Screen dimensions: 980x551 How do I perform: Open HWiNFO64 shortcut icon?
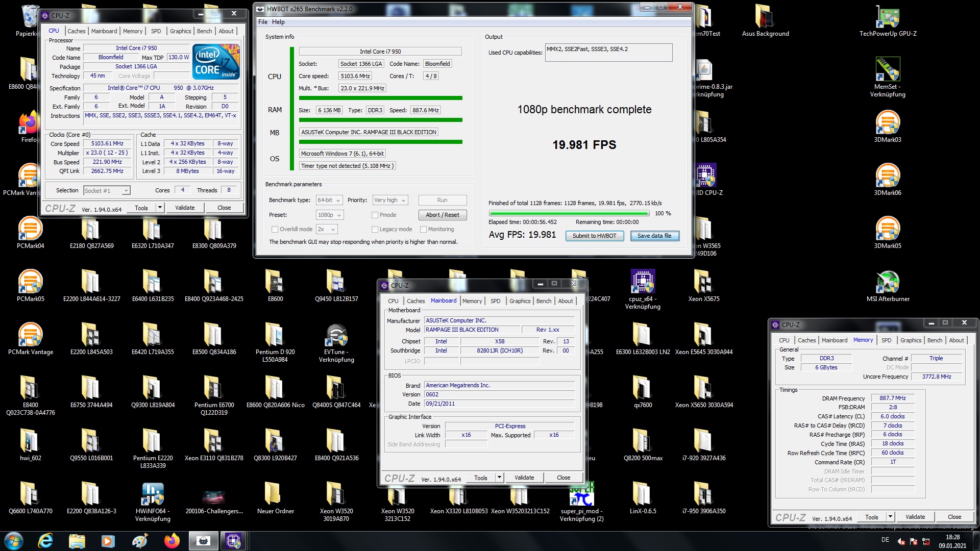pos(153,502)
